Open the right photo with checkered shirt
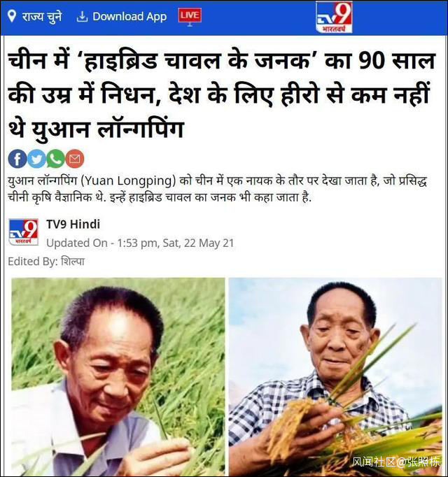The height and width of the screenshot is (477, 448). tap(335, 376)
